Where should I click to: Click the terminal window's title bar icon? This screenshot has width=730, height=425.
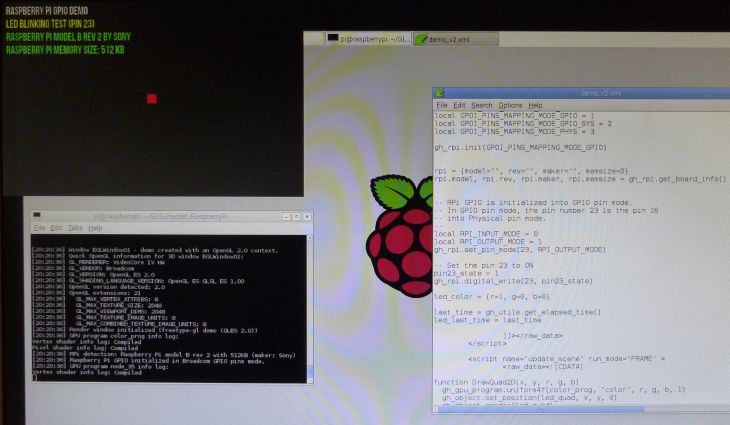pyautogui.click(x=37, y=216)
